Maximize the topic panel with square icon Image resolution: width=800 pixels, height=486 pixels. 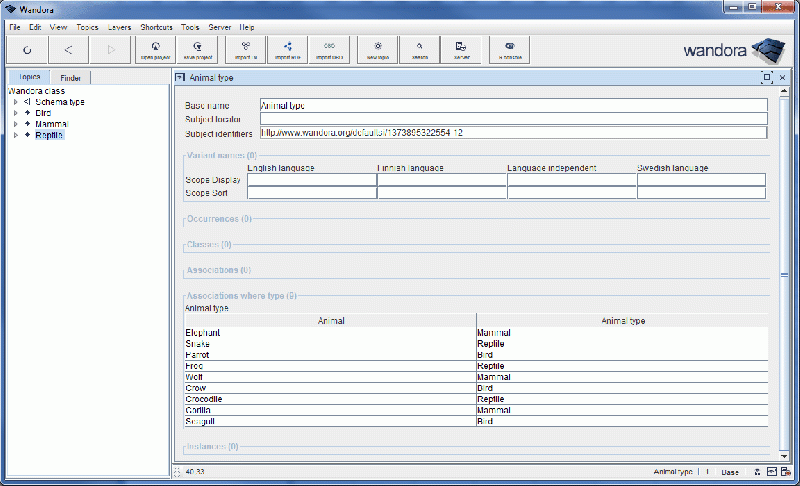[x=766, y=78]
